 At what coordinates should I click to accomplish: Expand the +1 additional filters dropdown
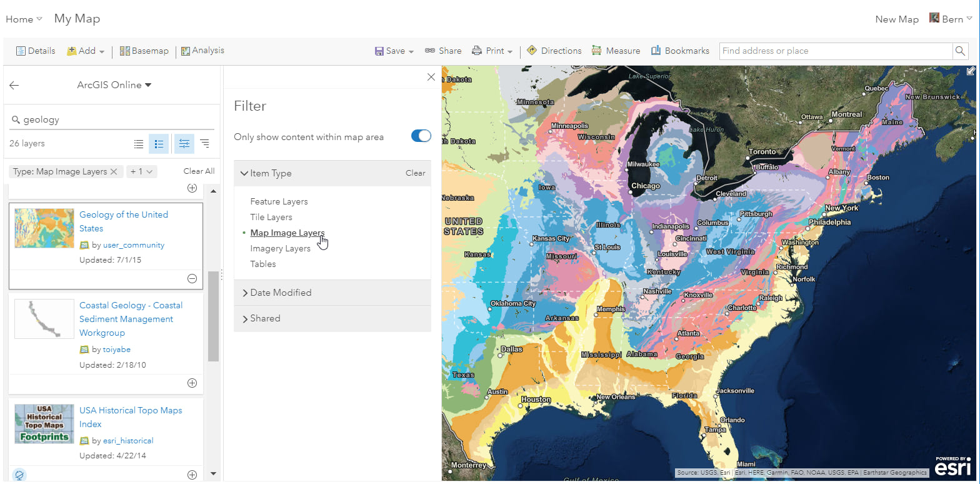click(x=142, y=171)
